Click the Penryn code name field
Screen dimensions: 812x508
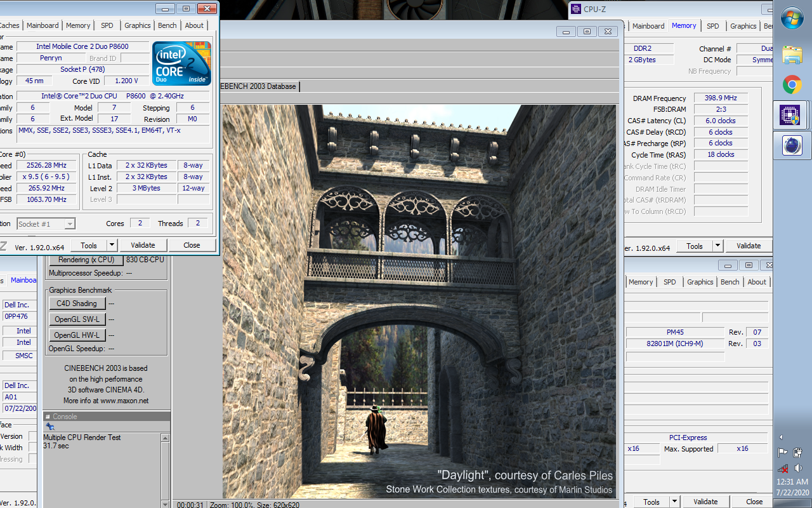(x=51, y=58)
